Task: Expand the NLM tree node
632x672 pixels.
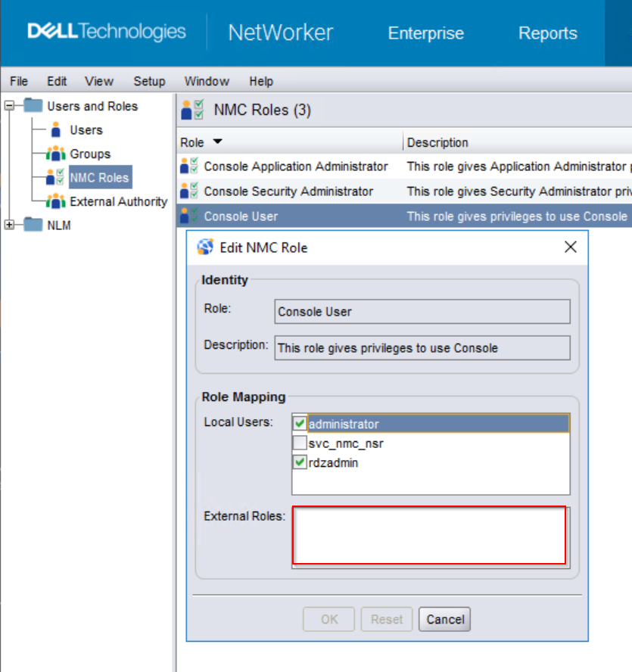Action: click(x=8, y=226)
